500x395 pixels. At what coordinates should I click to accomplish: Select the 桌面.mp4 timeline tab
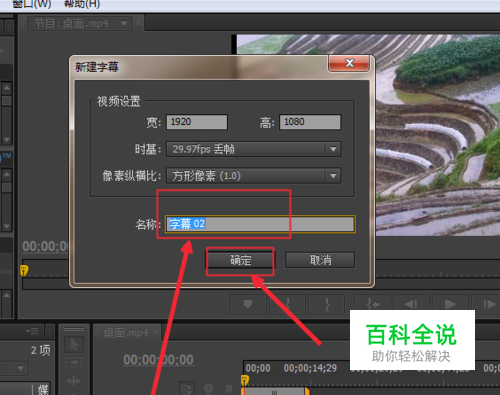click(125, 333)
